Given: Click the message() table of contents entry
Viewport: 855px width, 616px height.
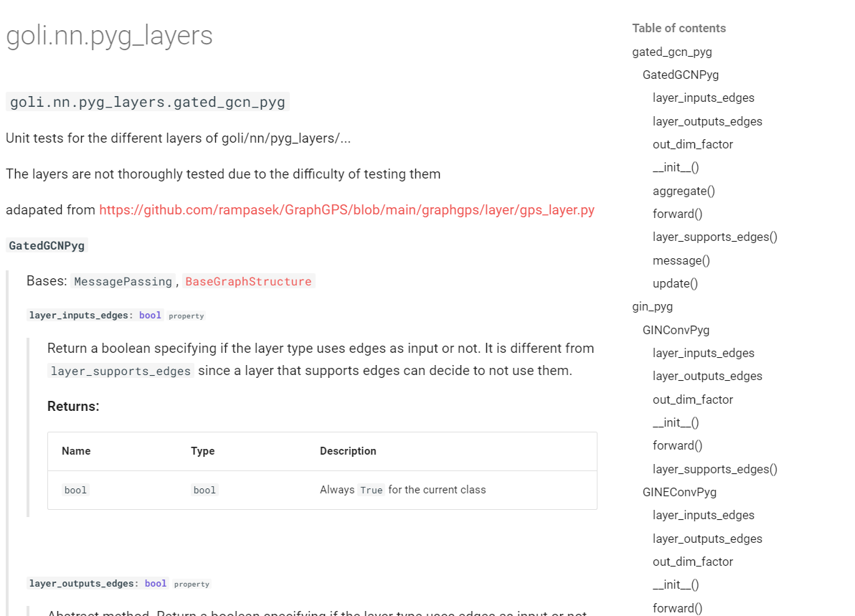Looking at the screenshot, I should [x=681, y=260].
